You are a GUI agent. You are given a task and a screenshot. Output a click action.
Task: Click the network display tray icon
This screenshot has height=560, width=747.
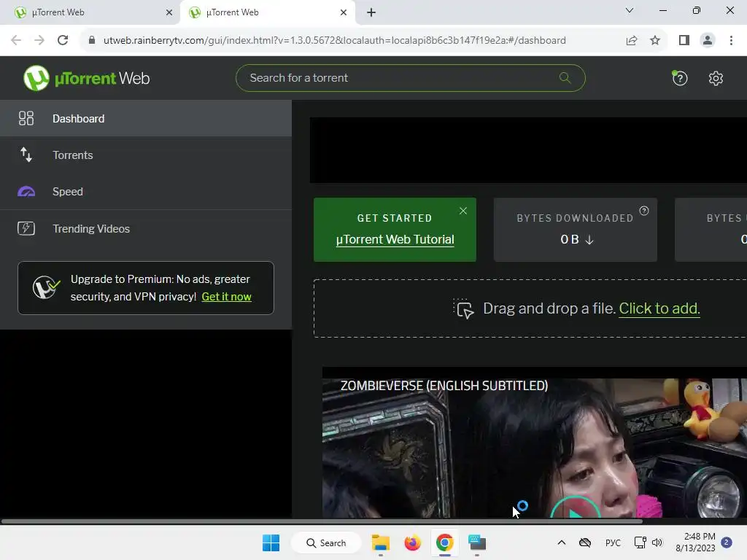pyautogui.click(x=640, y=542)
